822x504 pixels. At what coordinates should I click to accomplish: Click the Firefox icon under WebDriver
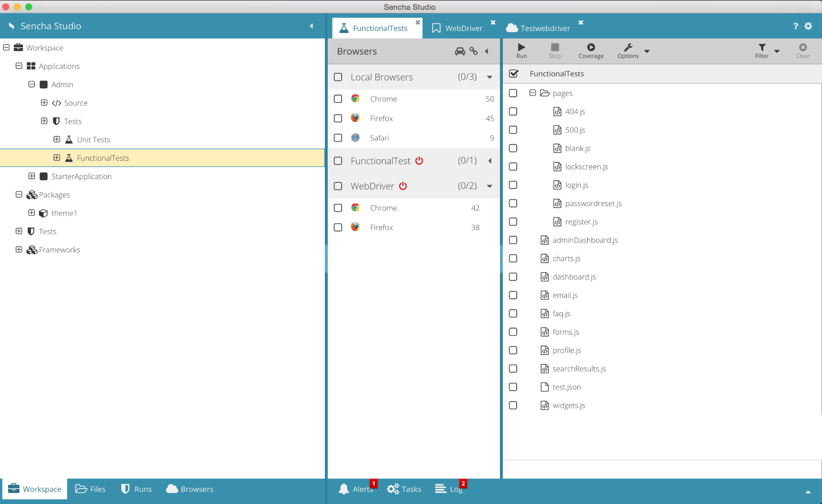point(355,227)
